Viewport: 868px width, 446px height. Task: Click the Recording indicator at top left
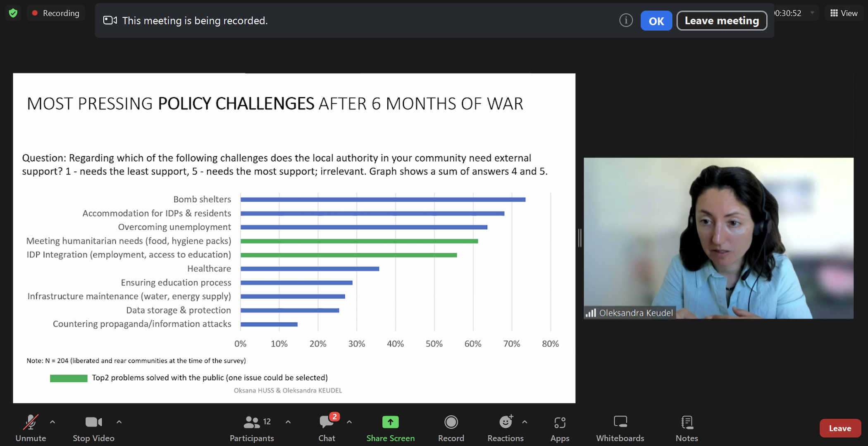click(56, 13)
